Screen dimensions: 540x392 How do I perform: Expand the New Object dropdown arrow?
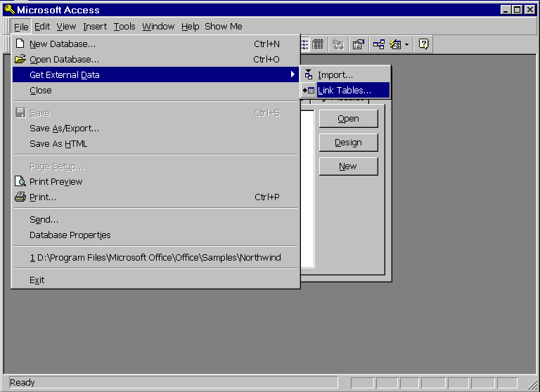click(x=406, y=44)
